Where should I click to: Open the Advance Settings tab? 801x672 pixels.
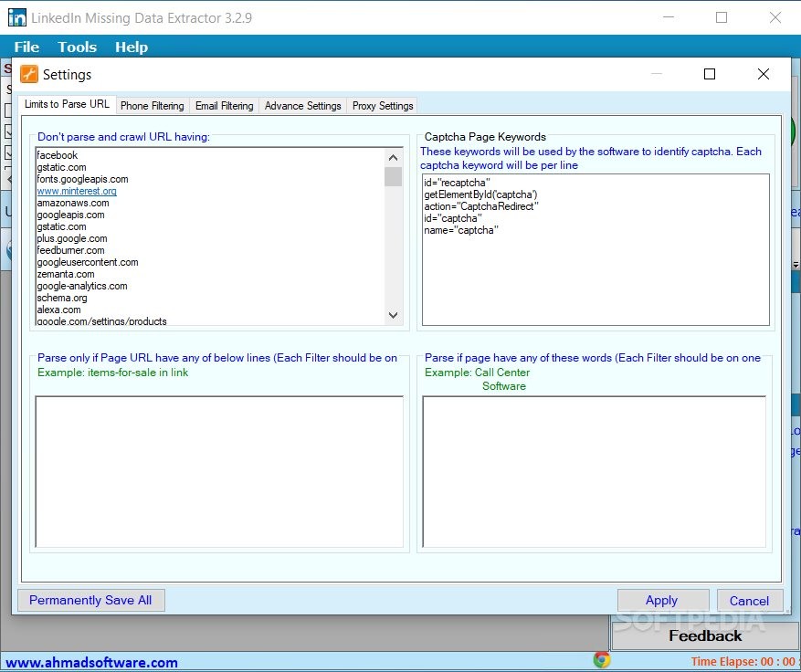click(x=303, y=106)
